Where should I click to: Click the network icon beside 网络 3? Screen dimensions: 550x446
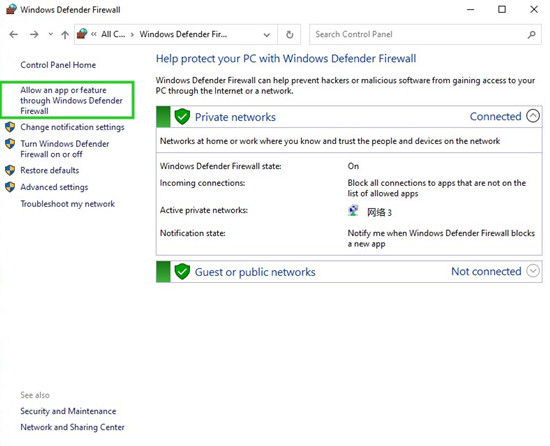353,211
